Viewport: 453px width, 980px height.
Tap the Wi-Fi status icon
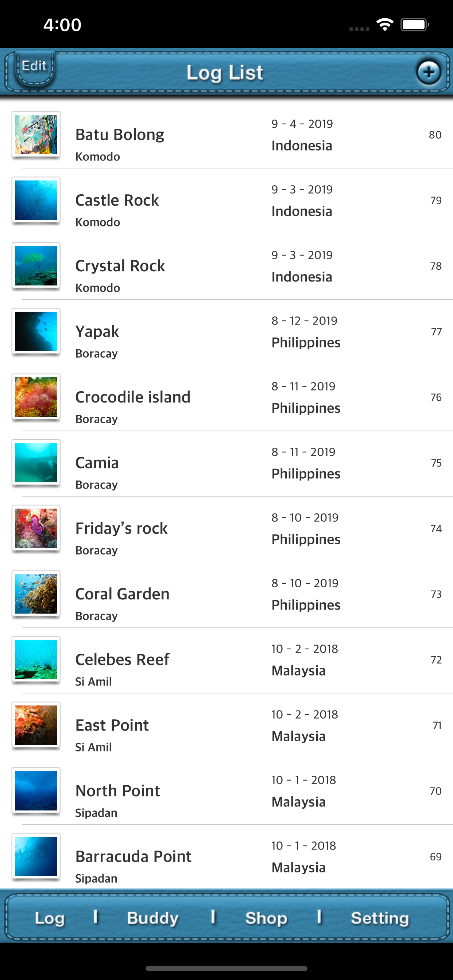(385, 25)
